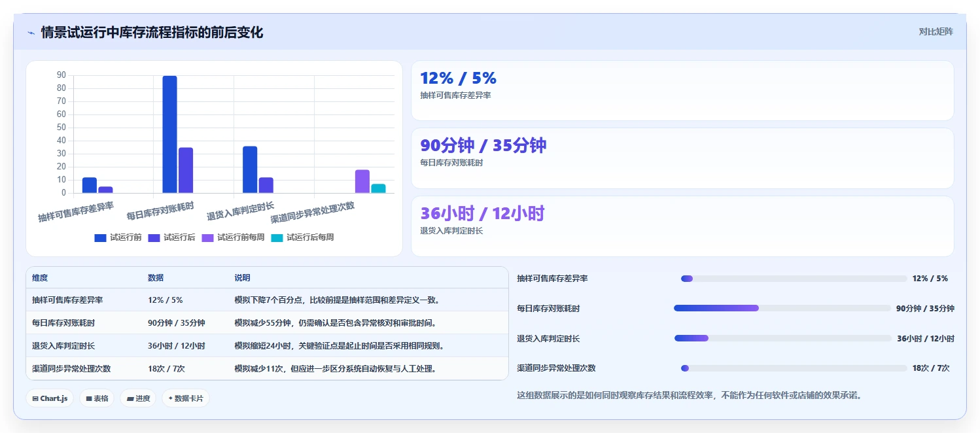Select the 36小时 / 12小时 stat card
This screenshot has width=980, height=433.
[x=682, y=226]
